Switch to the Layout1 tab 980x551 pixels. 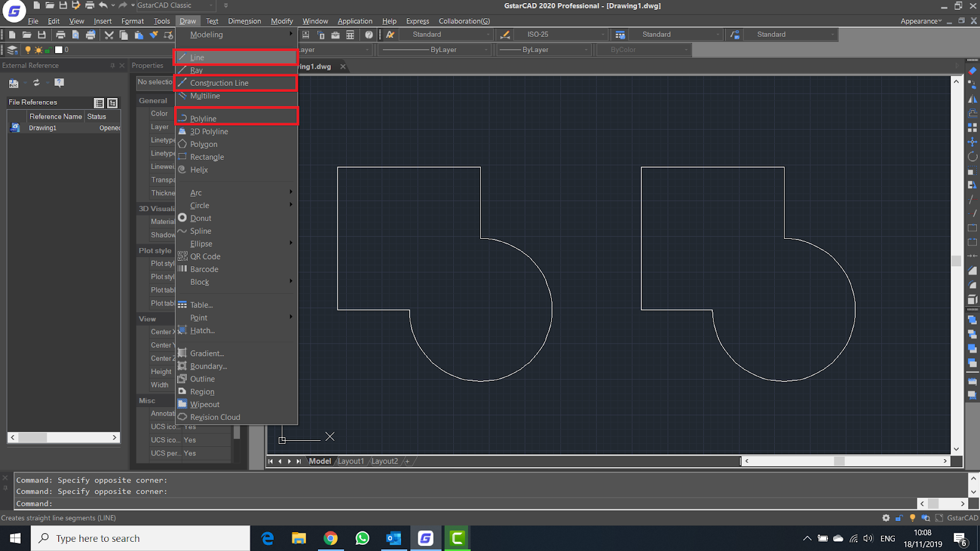[350, 461]
